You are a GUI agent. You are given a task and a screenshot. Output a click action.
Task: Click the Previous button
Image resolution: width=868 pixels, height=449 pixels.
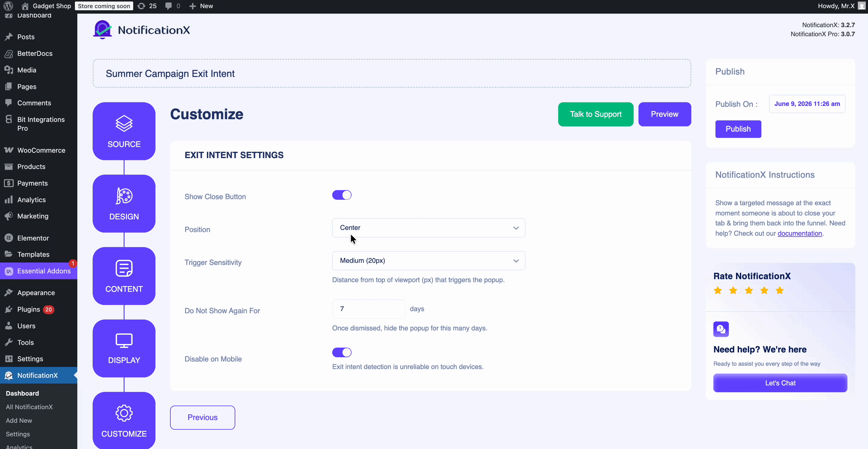[x=203, y=417]
